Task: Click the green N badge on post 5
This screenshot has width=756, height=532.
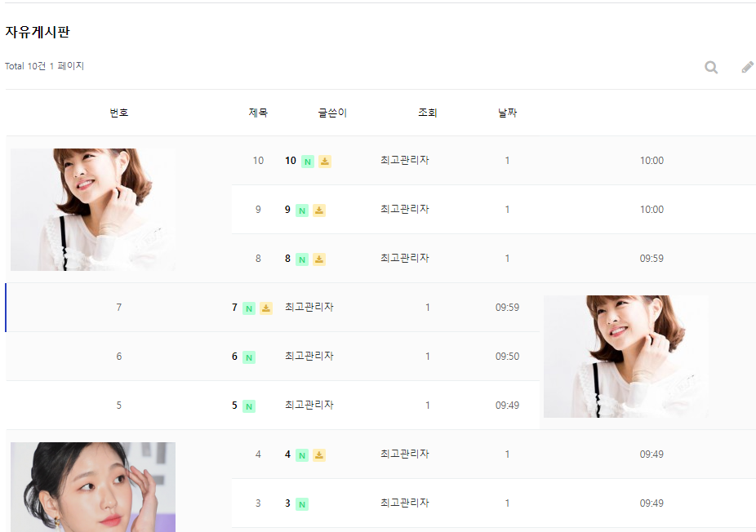Action: pyautogui.click(x=249, y=406)
